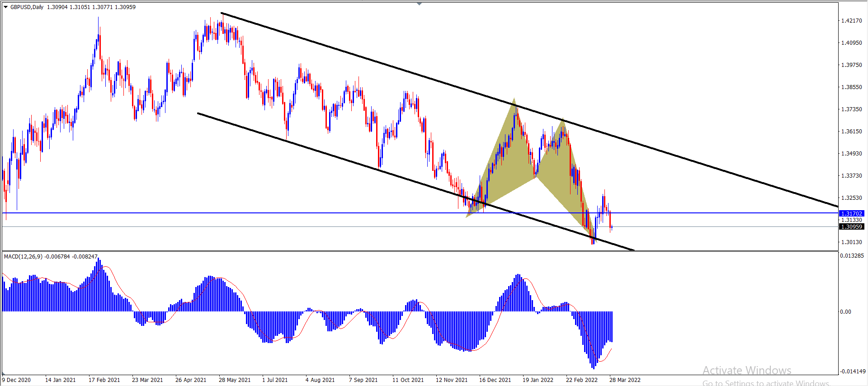The height and width of the screenshot is (386, 868).
Task: Click the 19 Jan 2022 date label
Action: [x=538, y=380]
